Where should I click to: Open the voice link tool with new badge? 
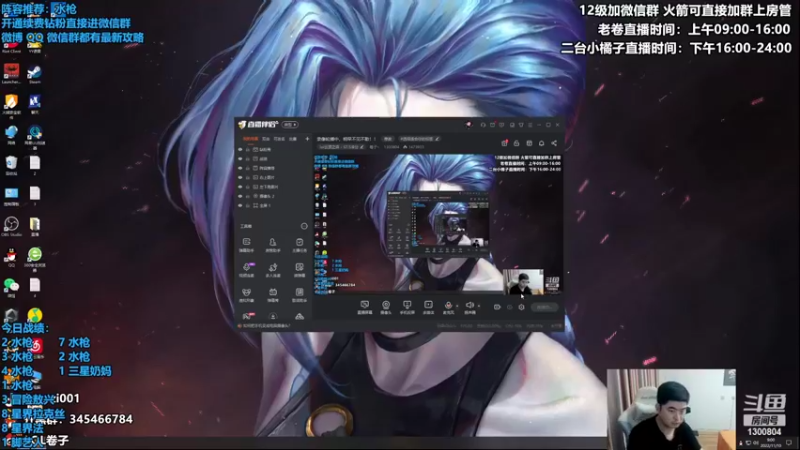(x=246, y=270)
